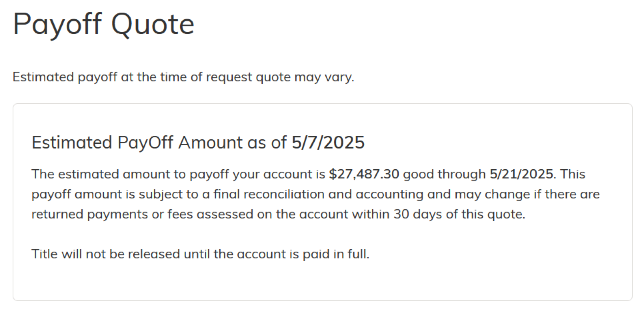Click the word 'PayOff' in the card title
The width and height of the screenshot is (644, 315).
(145, 143)
